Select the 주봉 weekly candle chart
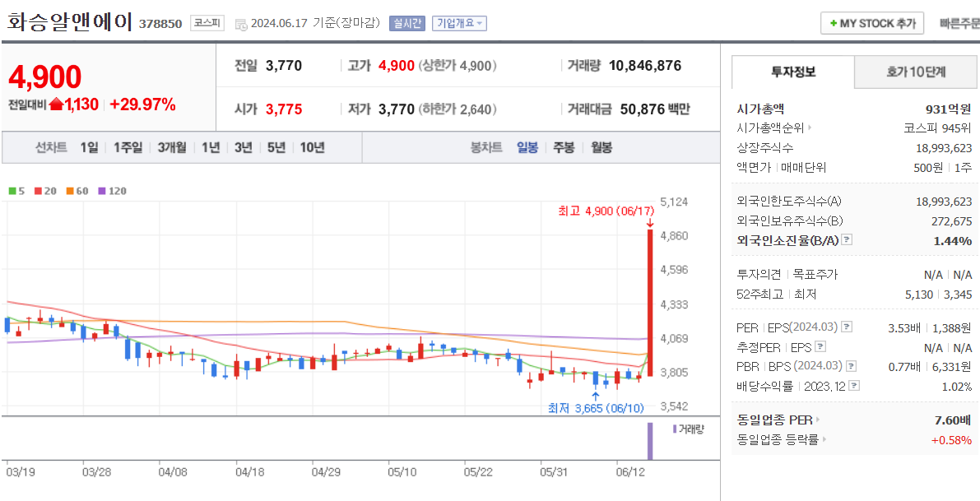 click(564, 148)
